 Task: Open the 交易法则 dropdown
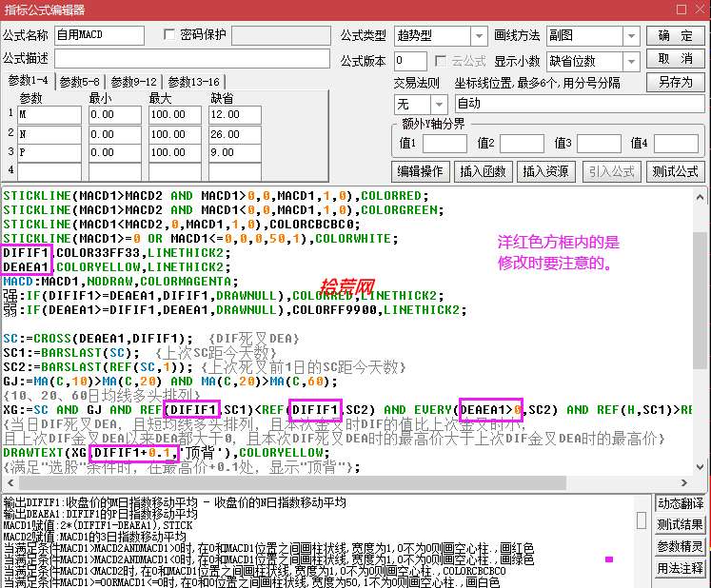pyautogui.click(x=439, y=105)
